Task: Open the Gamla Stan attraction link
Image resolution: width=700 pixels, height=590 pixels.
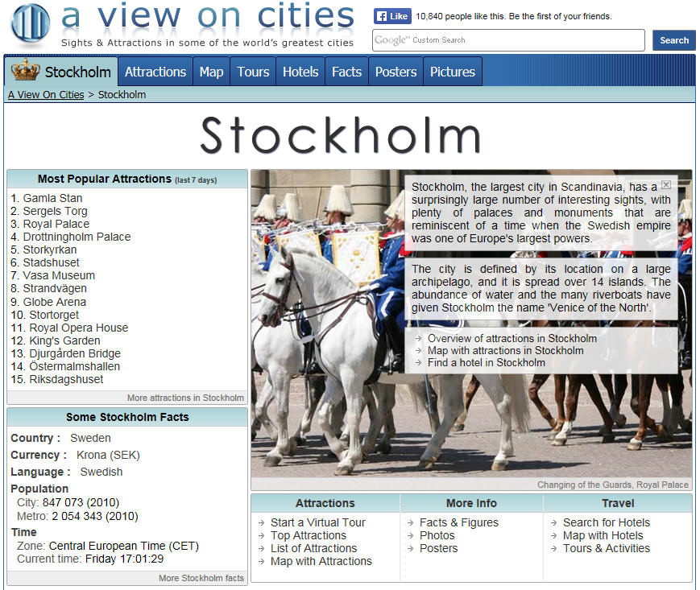Action: [x=52, y=198]
